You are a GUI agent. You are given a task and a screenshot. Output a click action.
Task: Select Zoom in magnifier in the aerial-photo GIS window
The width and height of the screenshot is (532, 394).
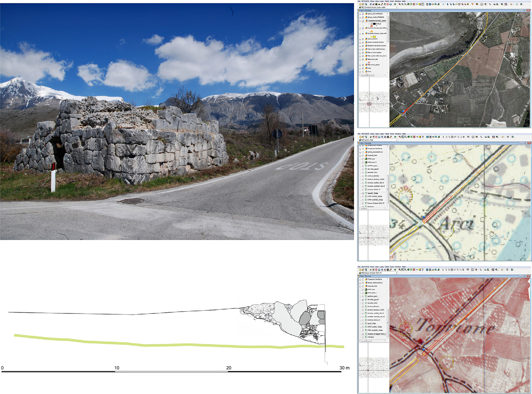[400, 4]
